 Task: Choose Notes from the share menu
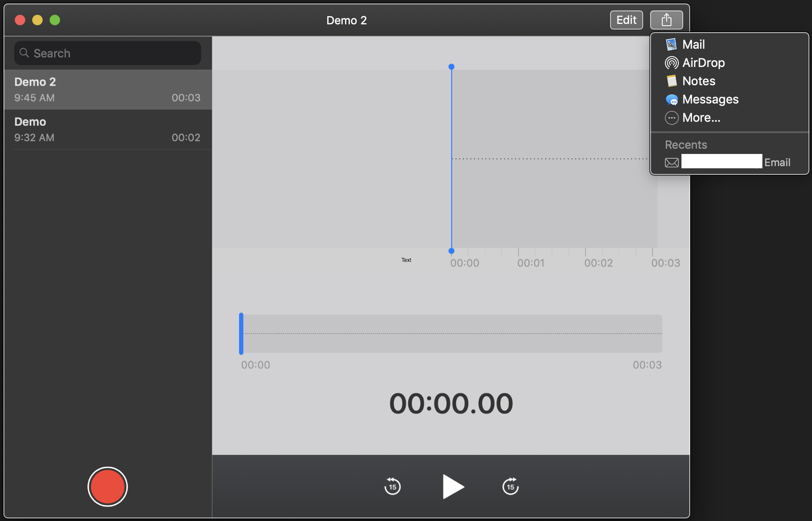point(729,81)
